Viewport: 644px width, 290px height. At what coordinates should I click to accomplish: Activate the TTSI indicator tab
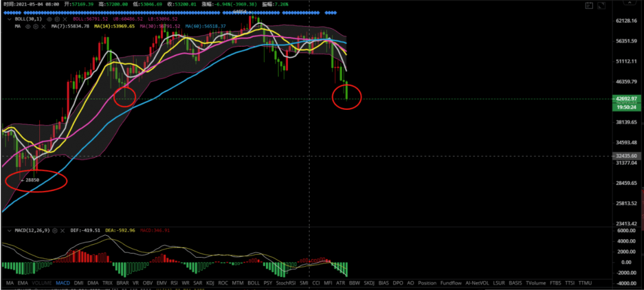pos(569,283)
